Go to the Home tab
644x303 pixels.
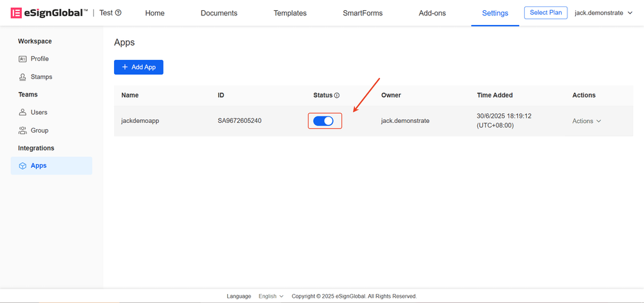(155, 13)
